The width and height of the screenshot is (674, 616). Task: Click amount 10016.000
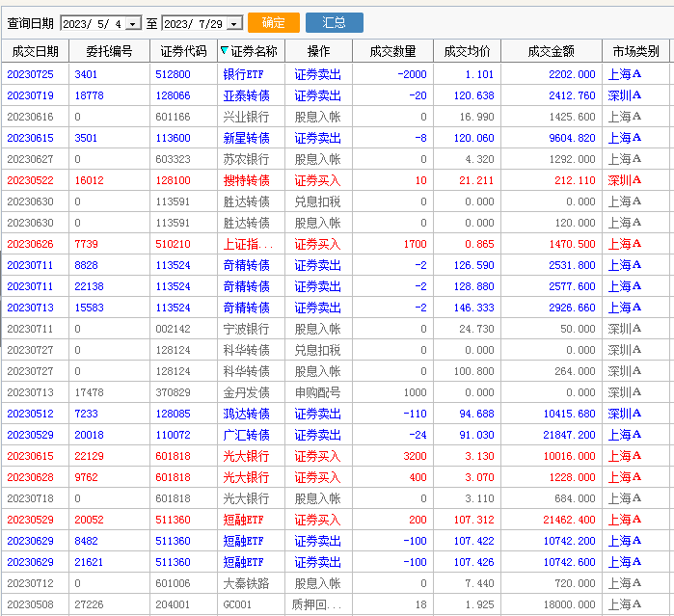click(x=569, y=456)
